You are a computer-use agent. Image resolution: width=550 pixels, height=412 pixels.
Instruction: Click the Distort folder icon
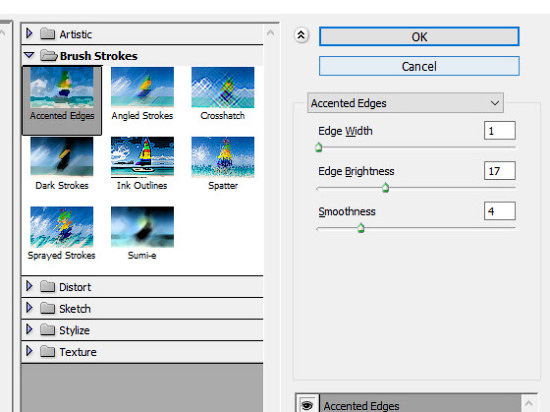click(x=47, y=287)
